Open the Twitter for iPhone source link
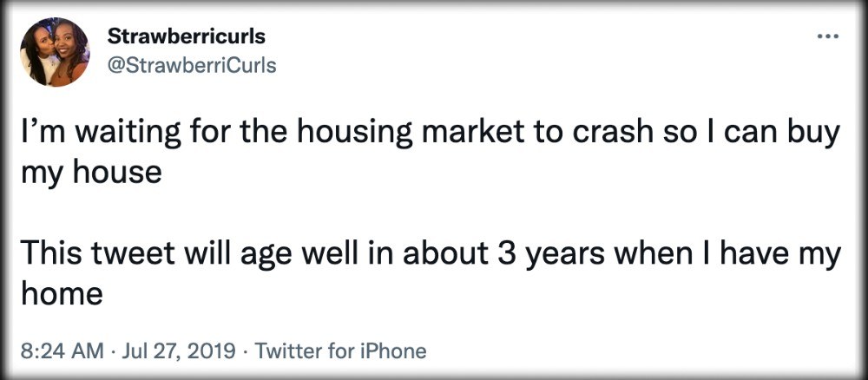This screenshot has height=380, width=868. click(x=343, y=351)
